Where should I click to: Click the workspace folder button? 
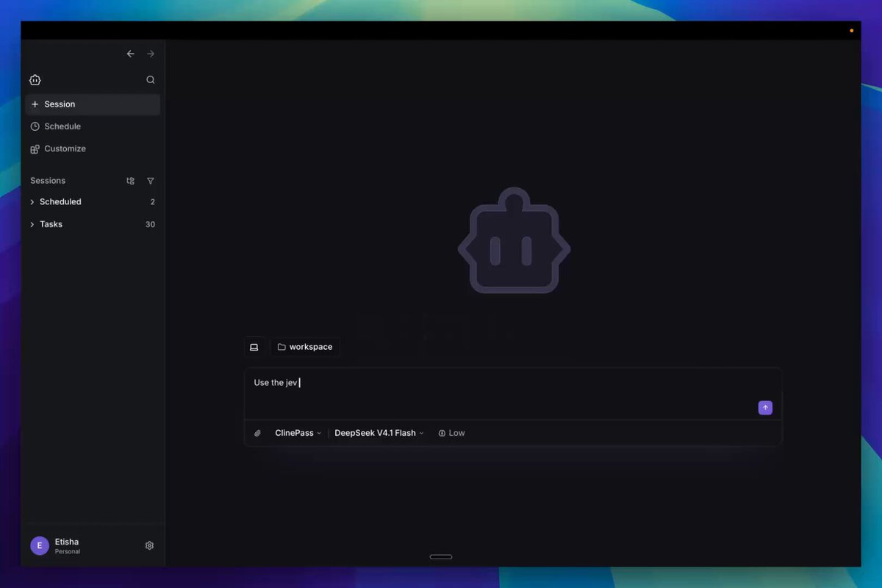coord(305,347)
